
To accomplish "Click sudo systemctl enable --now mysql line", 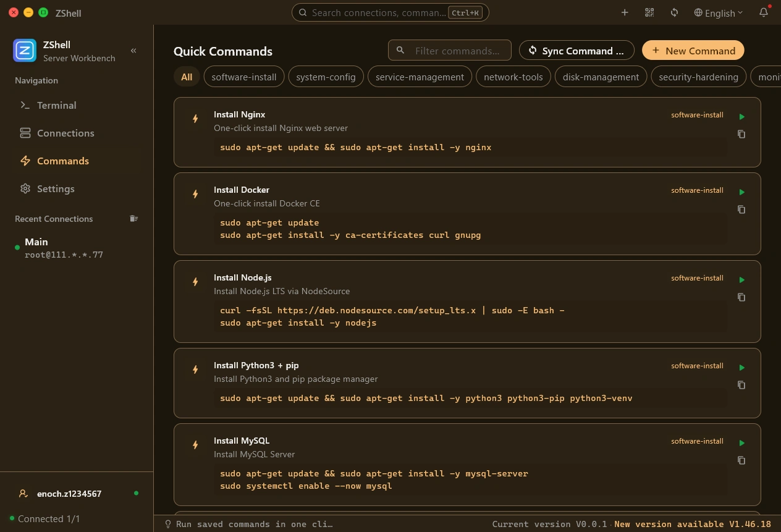I will pyautogui.click(x=306, y=486).
